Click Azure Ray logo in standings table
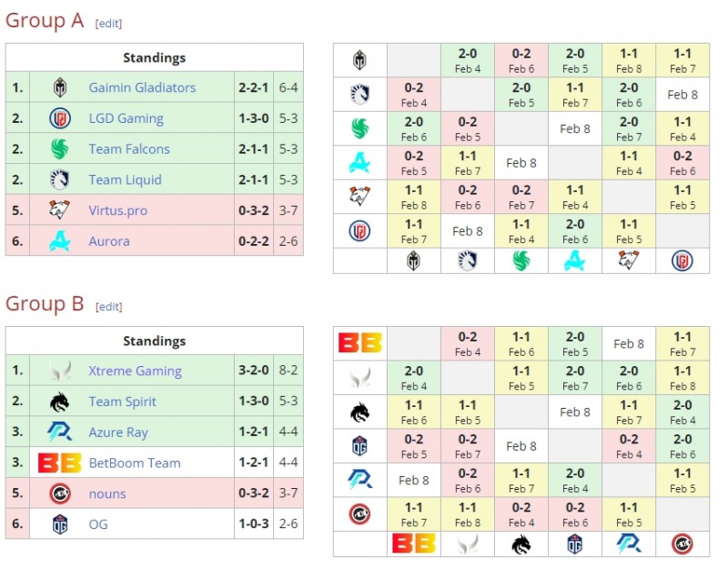This screenshot has height=570, width=728. [x=60, y=433]
